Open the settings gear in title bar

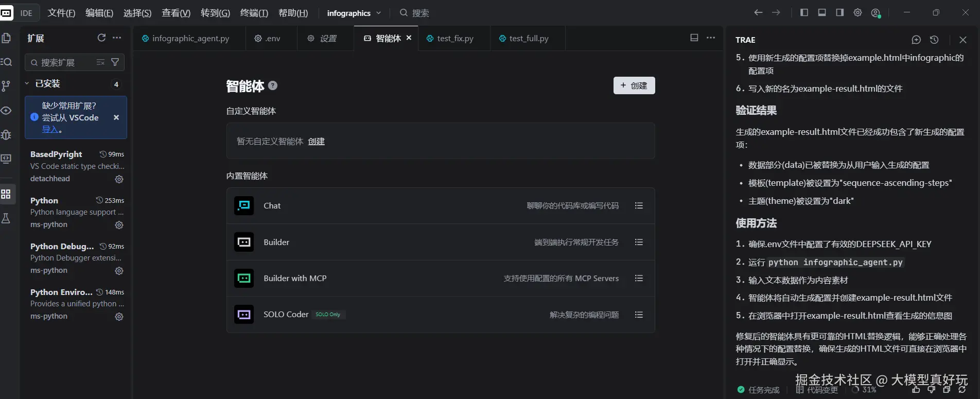[x=857, y=12]
